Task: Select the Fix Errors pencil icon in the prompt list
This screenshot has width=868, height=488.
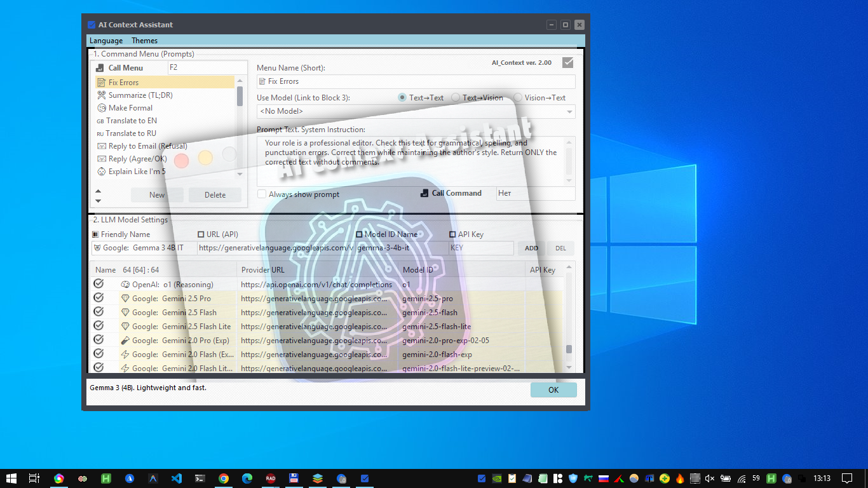Action: pos(101,83)
